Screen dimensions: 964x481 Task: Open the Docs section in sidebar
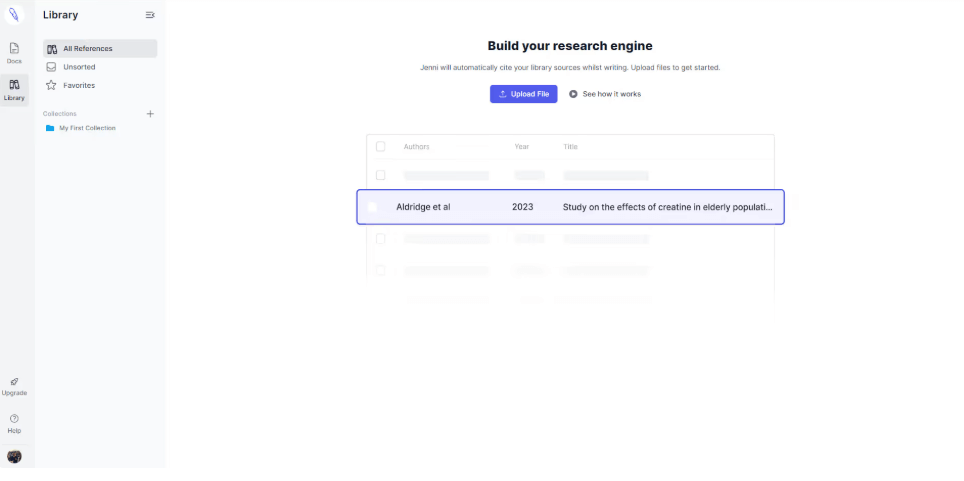pos(14,52)
